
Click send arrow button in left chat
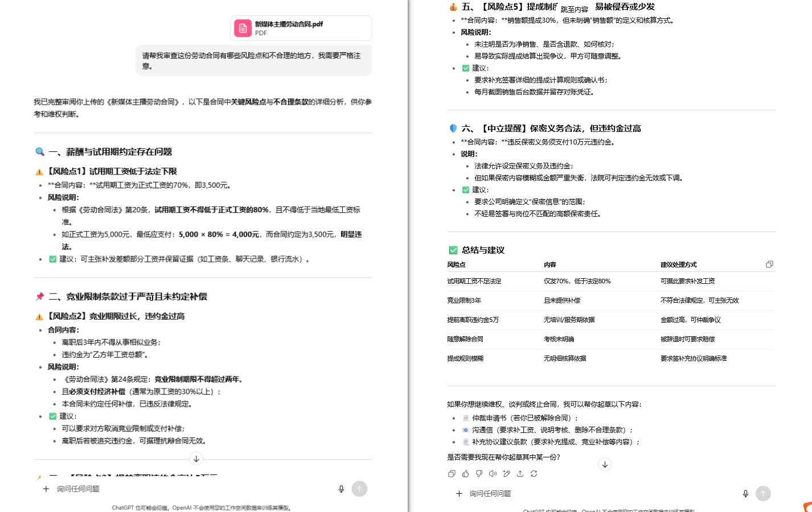pyautogui.click(x=359, y=489)
